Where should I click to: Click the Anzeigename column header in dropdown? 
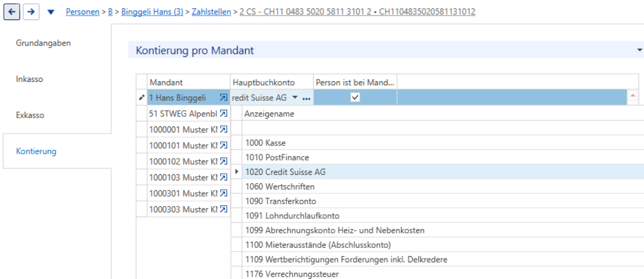click(x=443, y=114)
